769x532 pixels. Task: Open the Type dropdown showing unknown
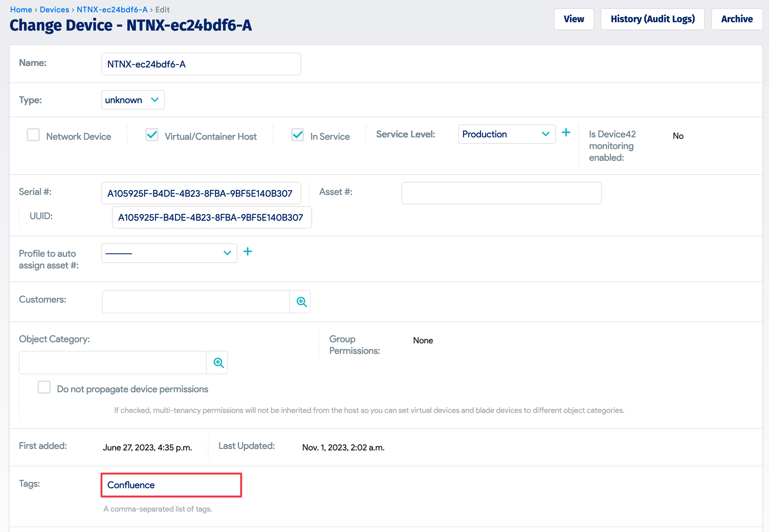click(x=133, y=100)
